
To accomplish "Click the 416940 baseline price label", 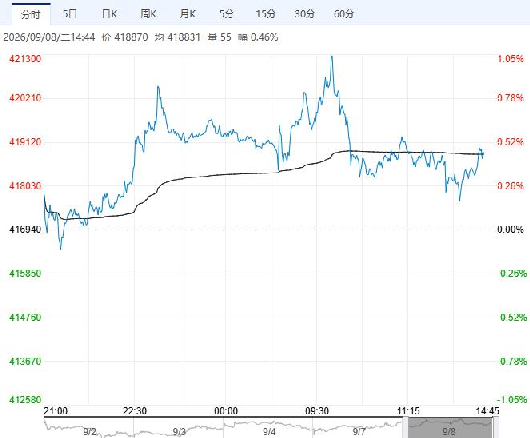I will [25, 229].
